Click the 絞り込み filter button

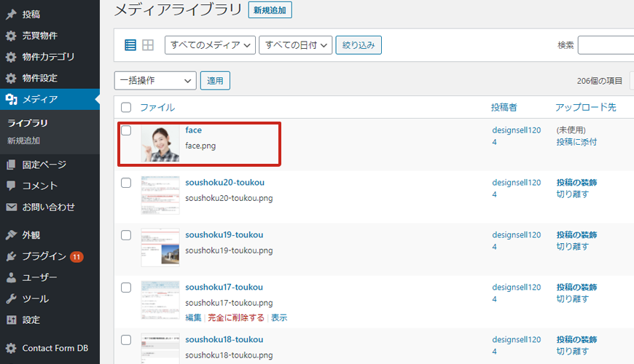pyautogui.click(x=359, y=45)
